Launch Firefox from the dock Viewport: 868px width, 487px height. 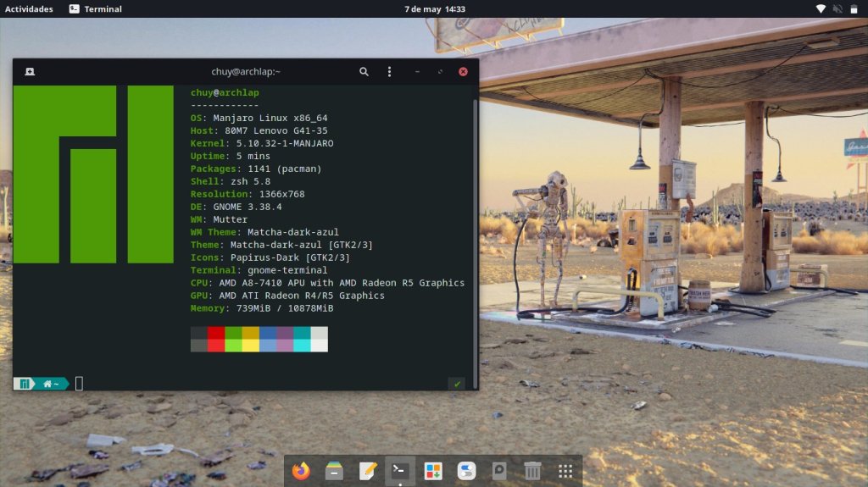[301, 471]
